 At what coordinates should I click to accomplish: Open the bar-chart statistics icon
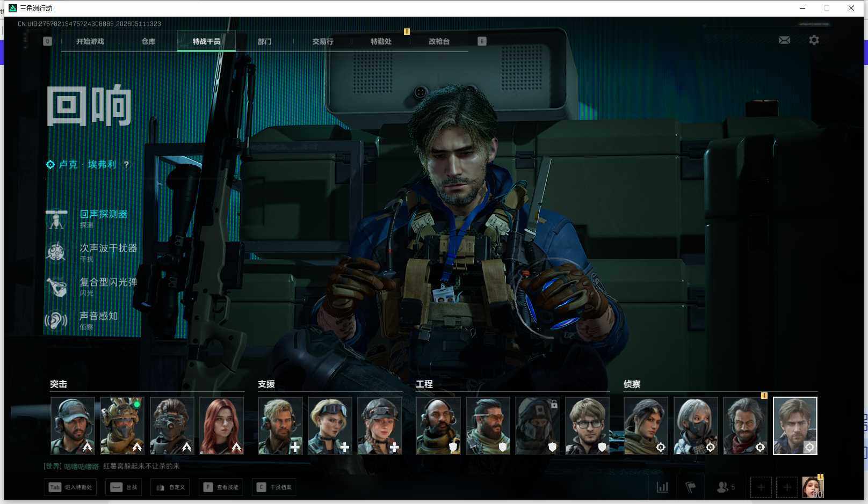pyautogui.click(x=663, y=487)
